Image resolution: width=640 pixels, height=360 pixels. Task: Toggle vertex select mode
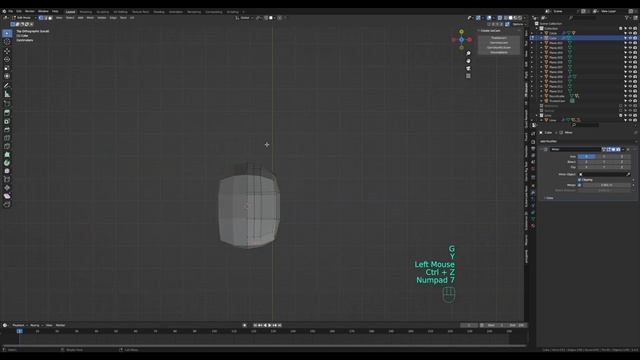(x=41, y=18)
